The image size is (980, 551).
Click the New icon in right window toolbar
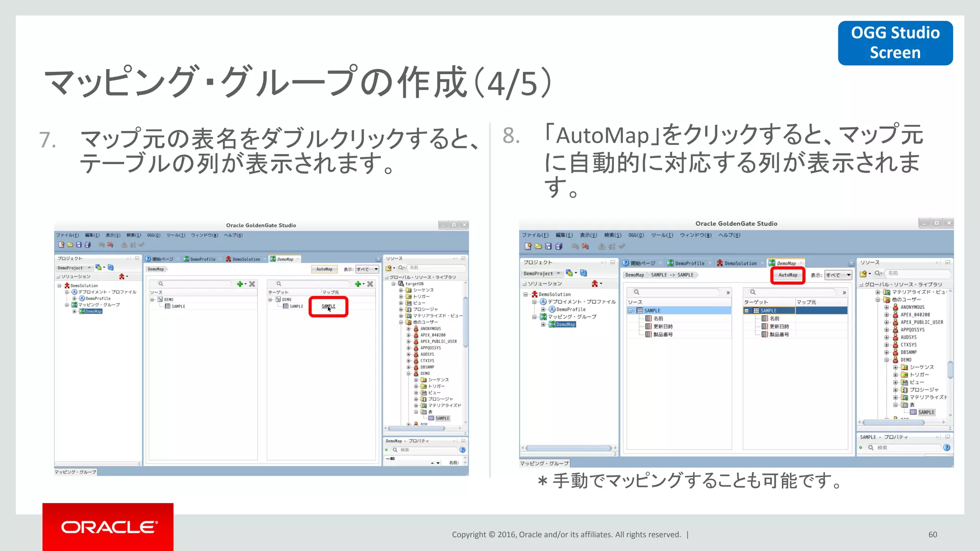pos(528,246)
